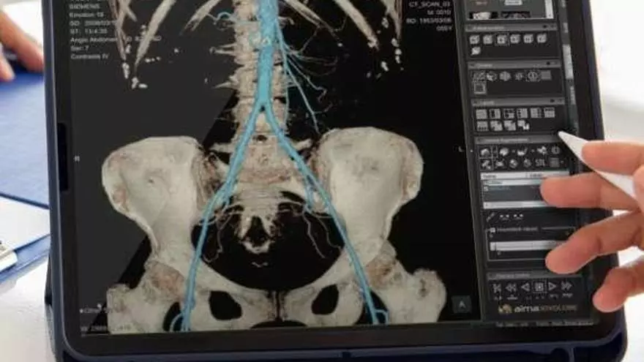Select the single-view layout icon
The width and height of the screenshot is (644, 362).
[x=481, y=114]
